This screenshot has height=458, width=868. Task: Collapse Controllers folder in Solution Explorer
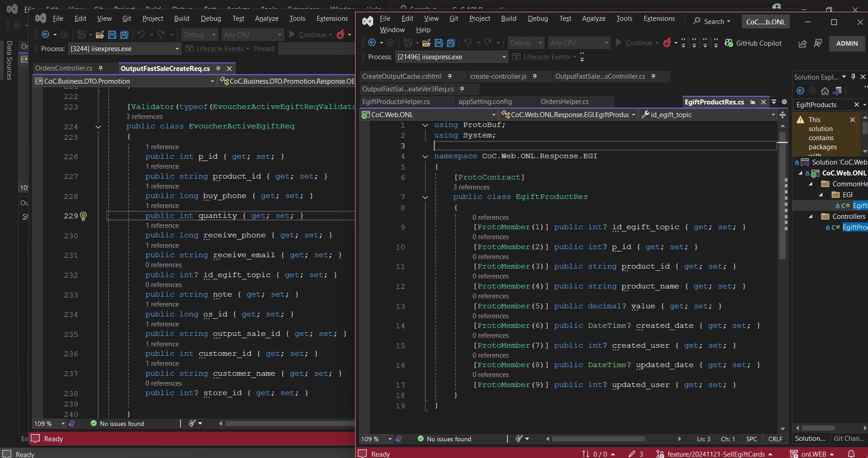point(811,217)
